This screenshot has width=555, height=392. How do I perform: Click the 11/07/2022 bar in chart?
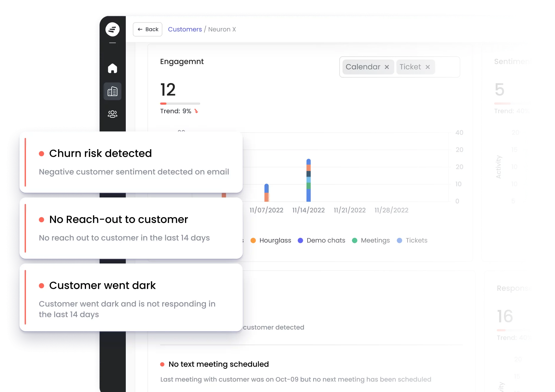[266, 193]
